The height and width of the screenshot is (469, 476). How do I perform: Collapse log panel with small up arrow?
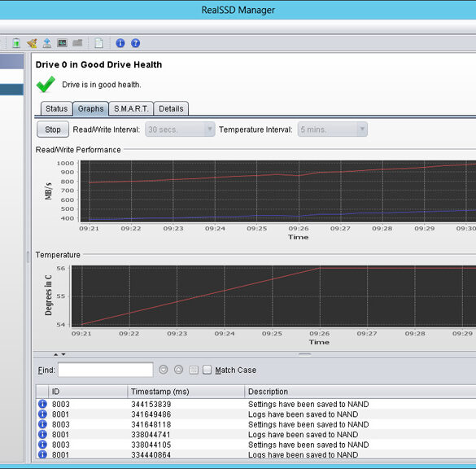[x=56, y=354]
